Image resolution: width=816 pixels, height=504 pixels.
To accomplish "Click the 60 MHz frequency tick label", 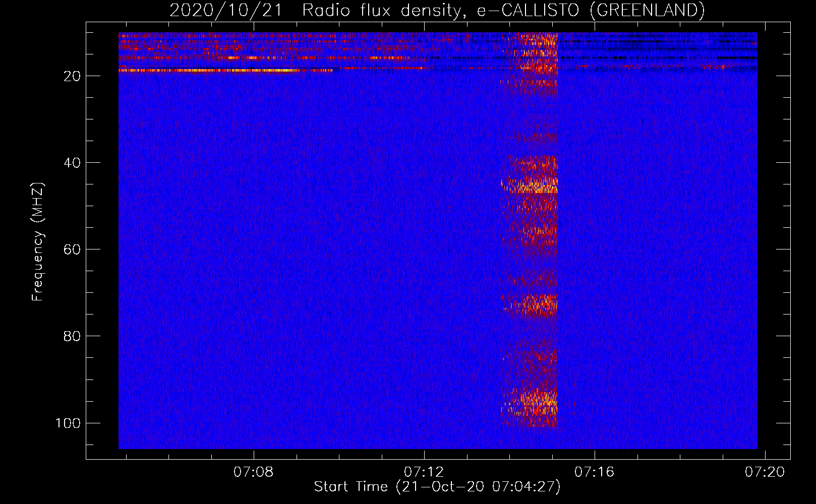I will click(x=72, y=249).
